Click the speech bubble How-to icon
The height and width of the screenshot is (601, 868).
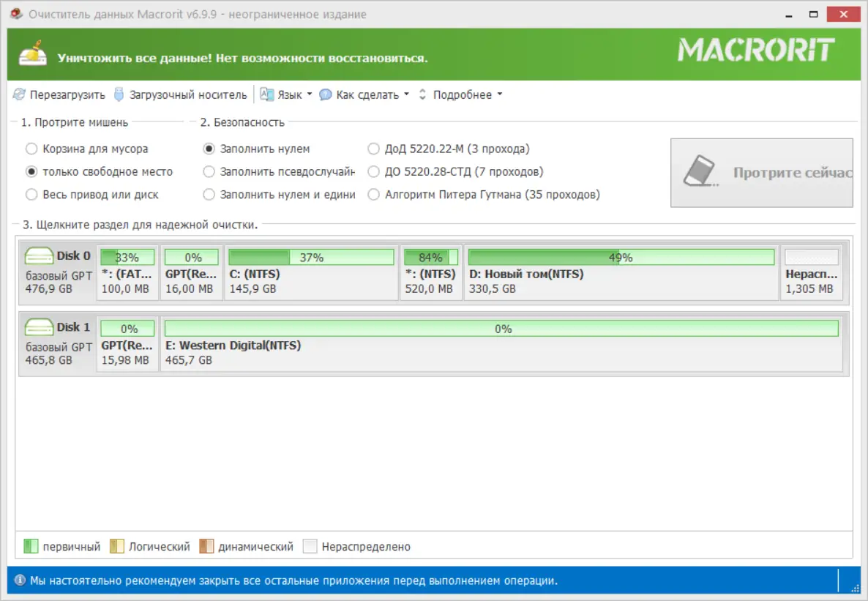(326, 94)
